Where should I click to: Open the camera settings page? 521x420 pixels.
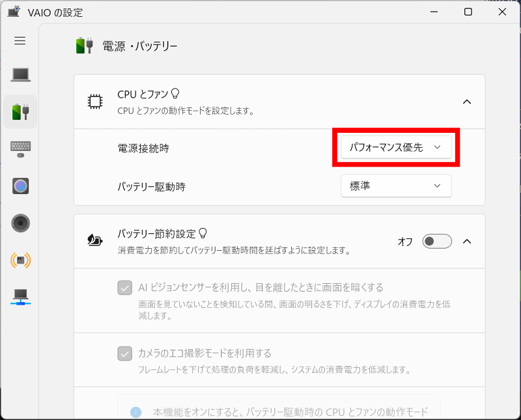pyautogui.click(x=20, y=186)
